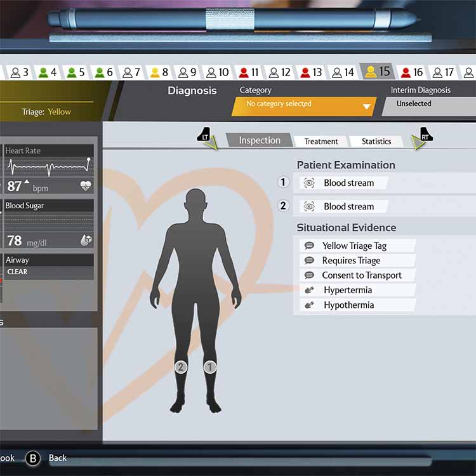This screenshot has height=476, width=476.
Task: Click speech bubble icon beside Requires Triage
Action: [x=309, y=260]
